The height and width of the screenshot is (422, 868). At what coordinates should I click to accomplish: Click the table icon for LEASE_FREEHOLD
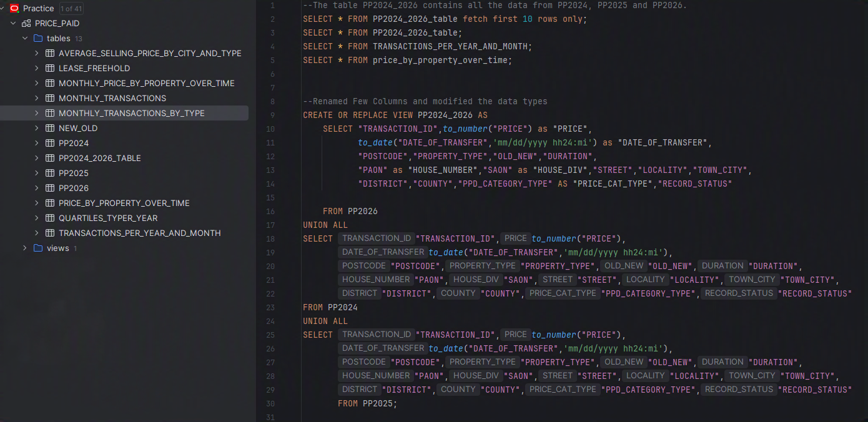pos(50,68)
